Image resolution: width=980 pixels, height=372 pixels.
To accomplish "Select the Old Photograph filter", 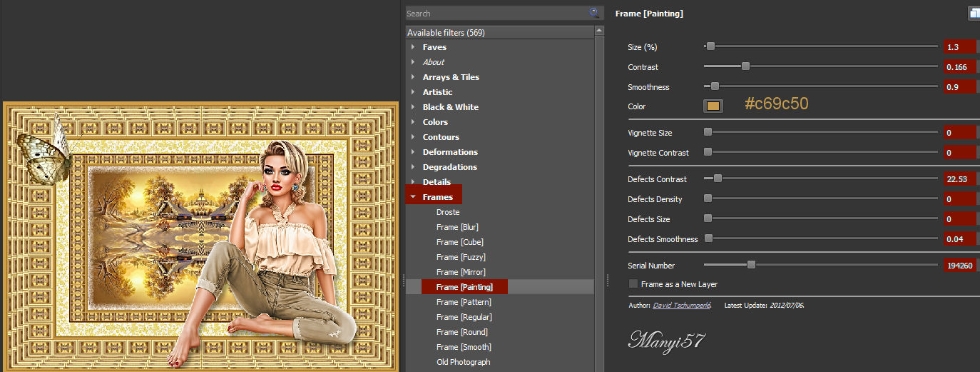I will click(464, 362).
